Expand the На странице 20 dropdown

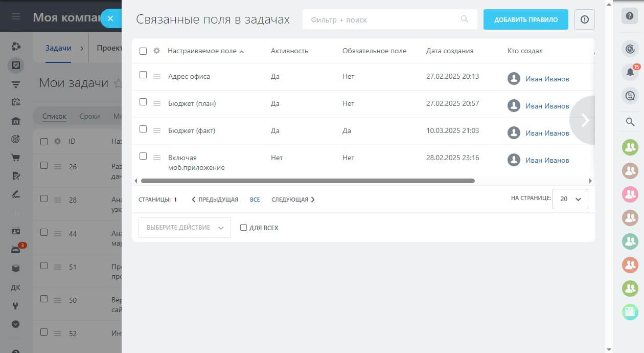tap(570, 199)
